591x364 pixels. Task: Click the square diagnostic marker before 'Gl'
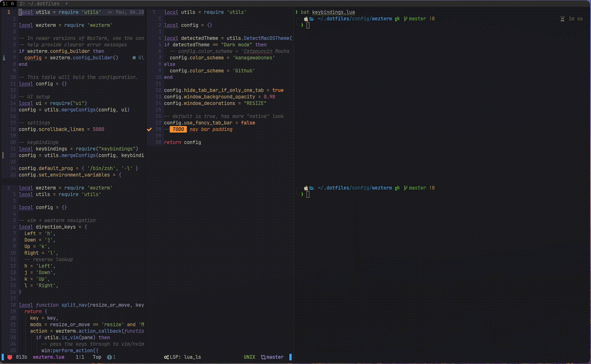134,58
